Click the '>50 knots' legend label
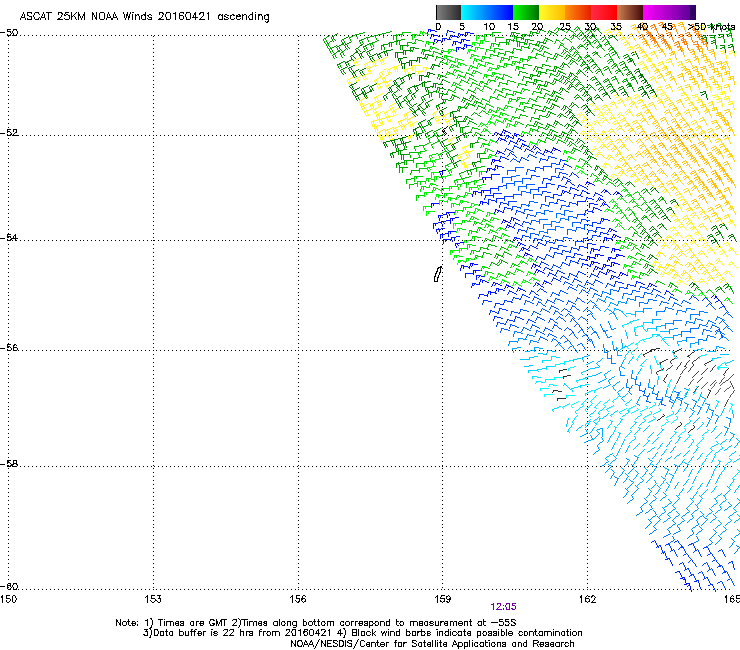The height and width of the screenshot is (650, 740). click(711, 27)
